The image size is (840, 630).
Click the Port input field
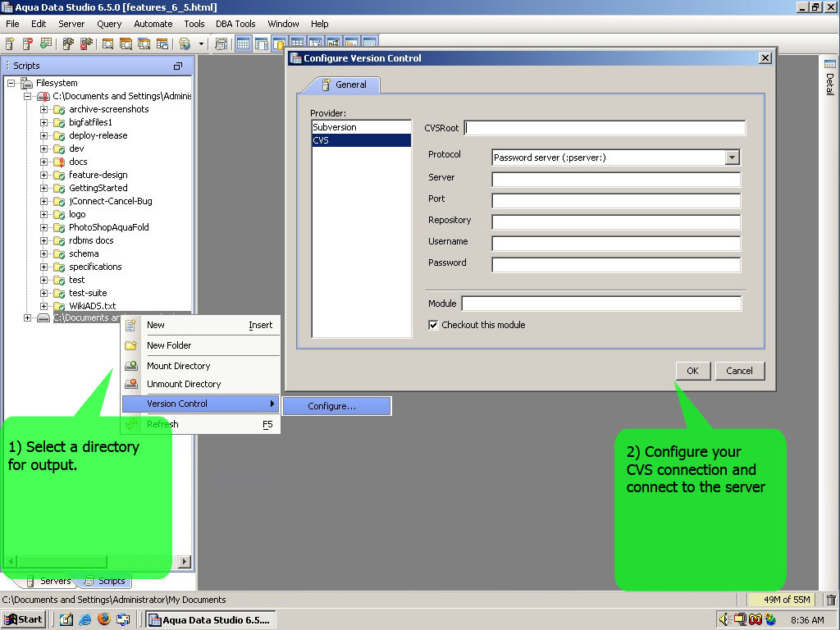(x=616, y=201)
